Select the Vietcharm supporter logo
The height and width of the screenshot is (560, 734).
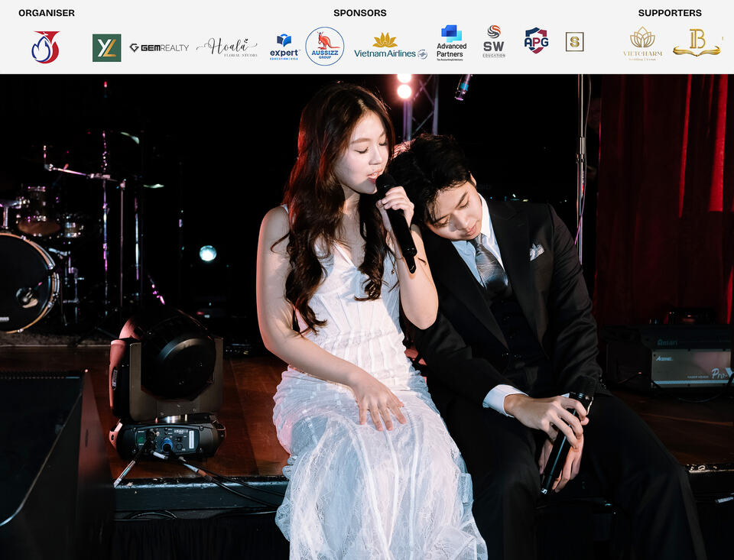[642, 44]
